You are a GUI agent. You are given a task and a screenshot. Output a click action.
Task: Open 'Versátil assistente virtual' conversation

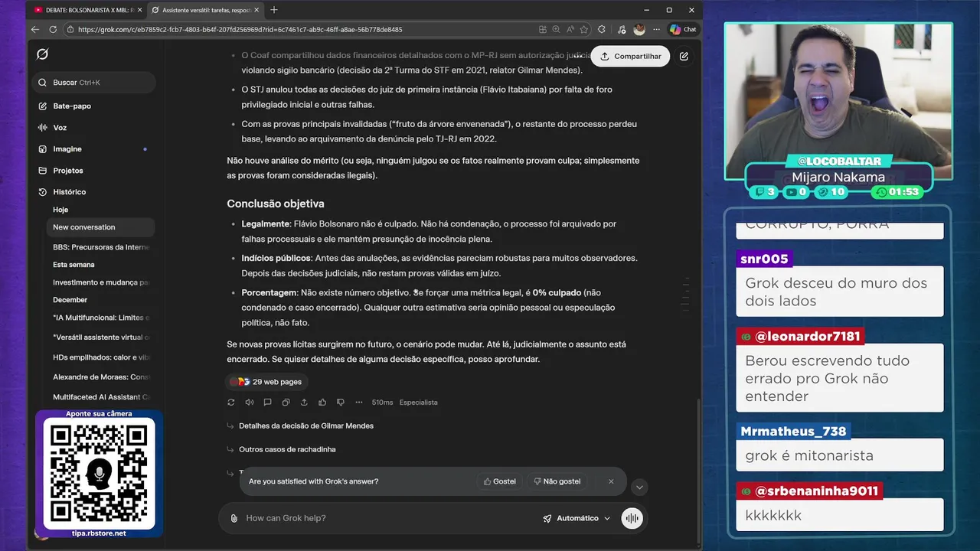tap(101, 337)
